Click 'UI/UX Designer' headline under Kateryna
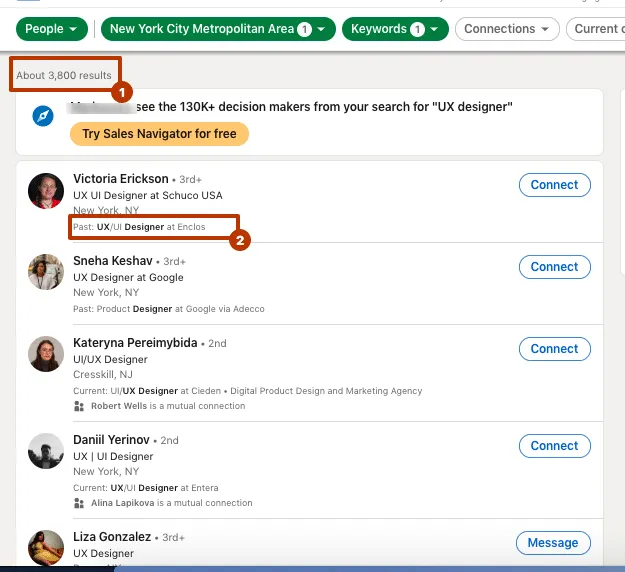The height and width of the screenshot is (572, 625). (x=110, y=360)
